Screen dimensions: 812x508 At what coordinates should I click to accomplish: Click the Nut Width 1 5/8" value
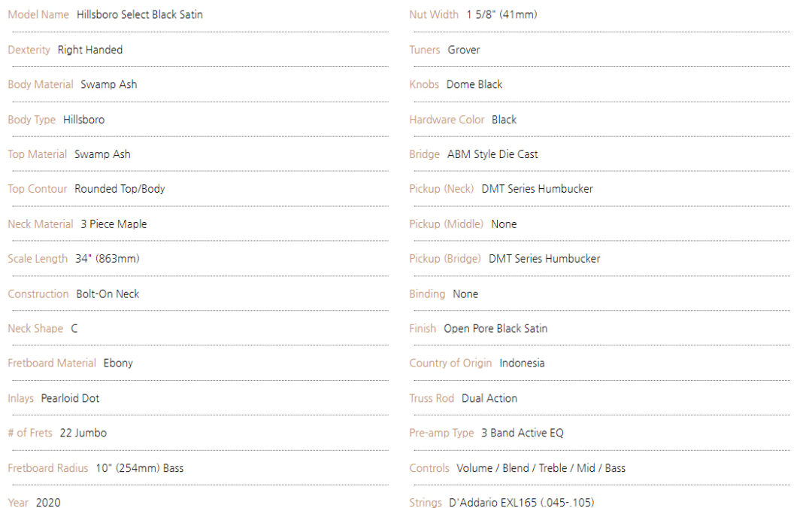click(x=501, y=14)
